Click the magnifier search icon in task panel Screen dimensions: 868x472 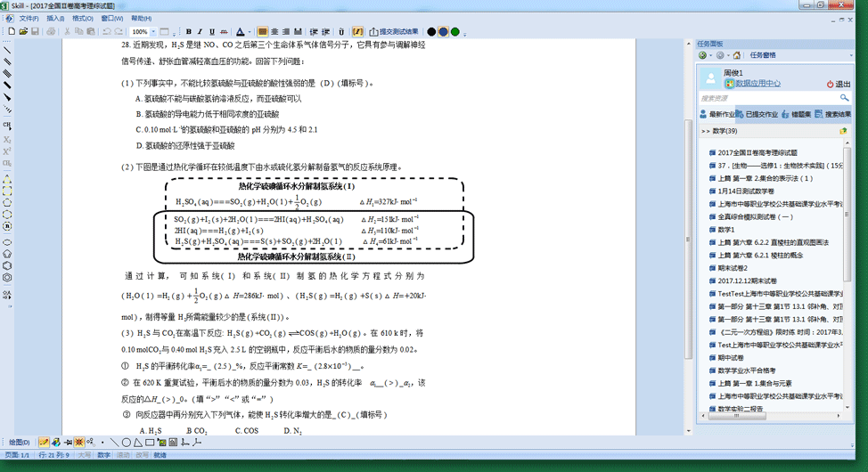click(845, 98)
